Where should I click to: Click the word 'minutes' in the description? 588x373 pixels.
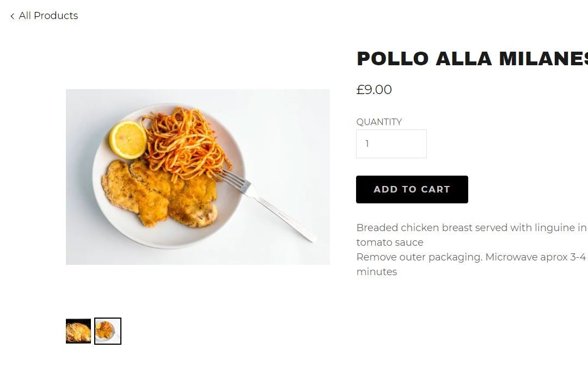(x=377, y=272)
